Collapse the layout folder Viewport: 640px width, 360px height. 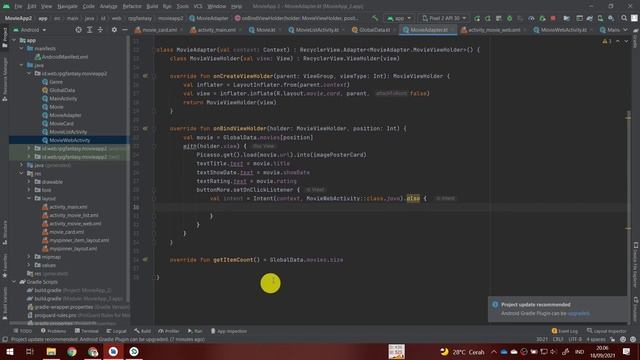(29, 198)
